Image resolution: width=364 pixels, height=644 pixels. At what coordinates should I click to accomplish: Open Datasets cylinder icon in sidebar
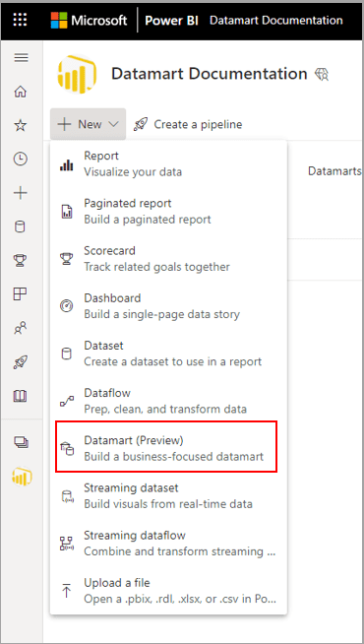[x=20, y=226]
